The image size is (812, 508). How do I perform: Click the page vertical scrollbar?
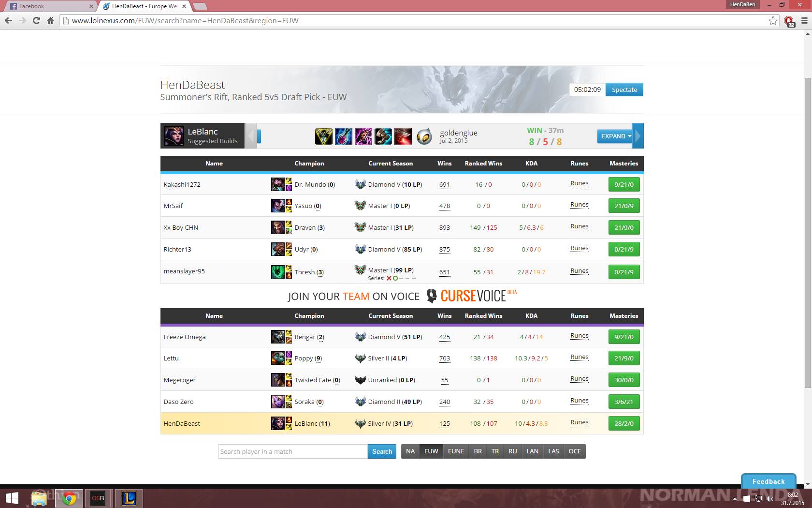808,232
